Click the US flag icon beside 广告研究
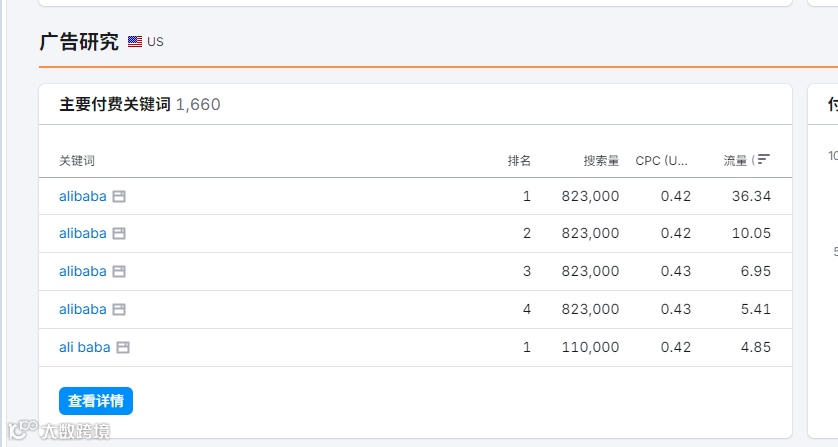This screenshot has width=838, height=447. (x=135, y=42)
